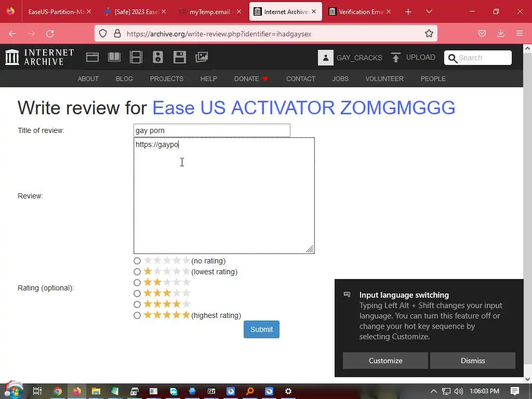Open File Explorer from the taskbar
The width and height of the screenshot is (532, 399).
(96, 391)
